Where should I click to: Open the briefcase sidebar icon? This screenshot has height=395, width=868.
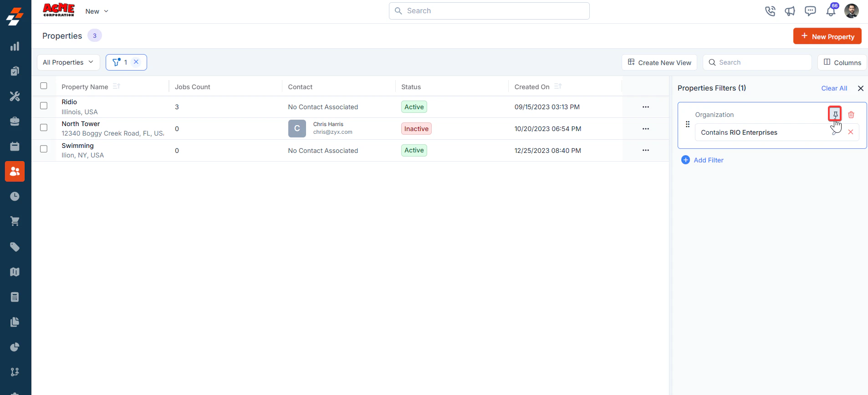point(15,121)
